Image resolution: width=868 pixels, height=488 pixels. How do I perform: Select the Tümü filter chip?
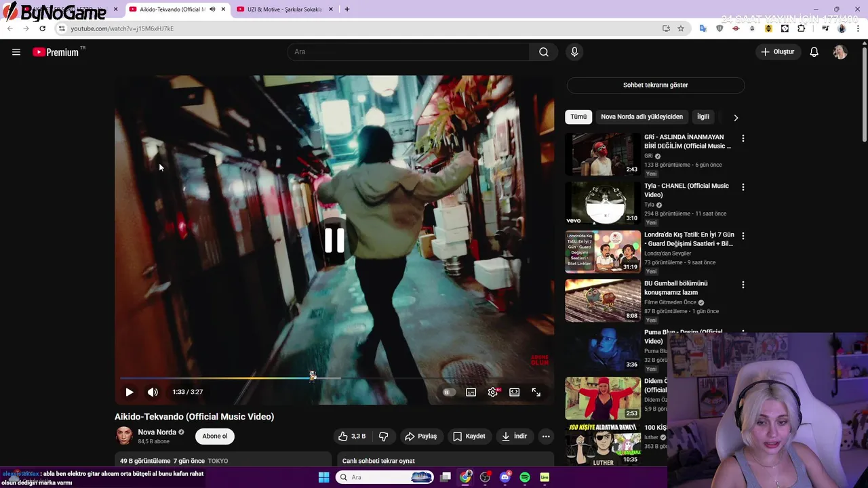click(x=578, y=117)
